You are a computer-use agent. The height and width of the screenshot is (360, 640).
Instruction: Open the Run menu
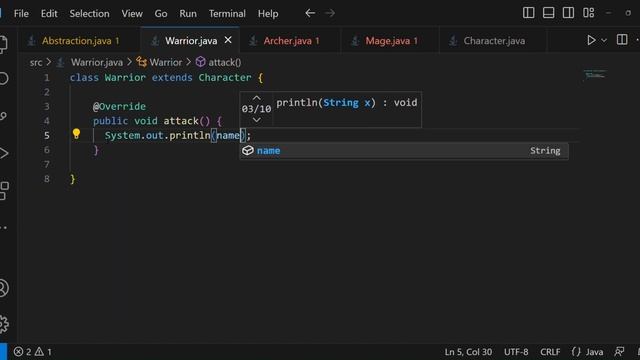coord(188,13)
